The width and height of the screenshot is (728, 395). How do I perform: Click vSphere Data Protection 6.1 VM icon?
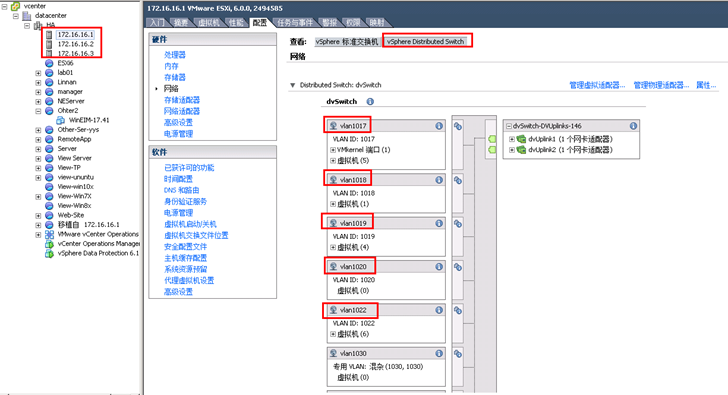click(49, 253)
